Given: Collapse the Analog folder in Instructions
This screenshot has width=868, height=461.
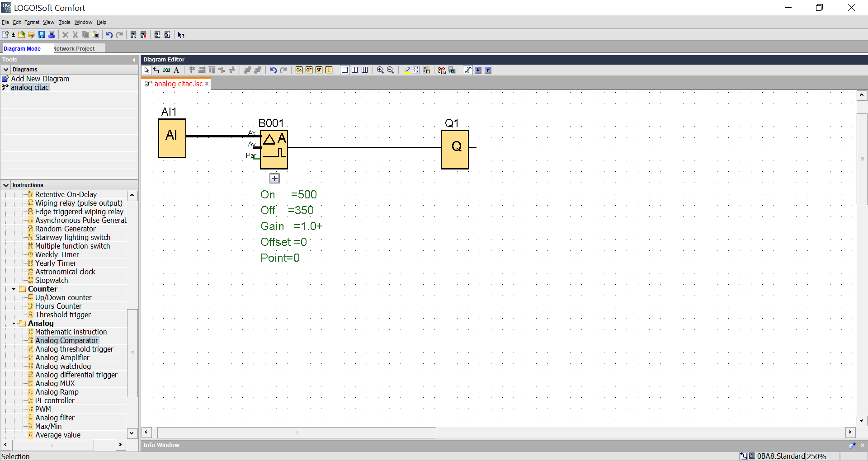Looking at the screenshot, I should point(14,324).
